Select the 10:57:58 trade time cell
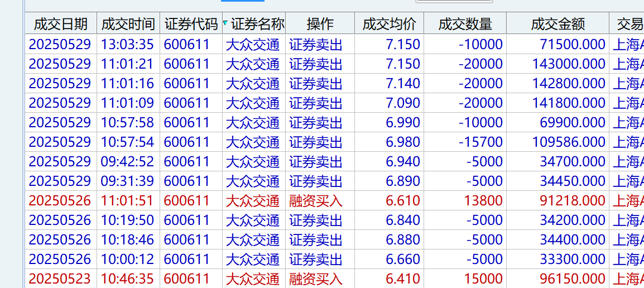This screenshot has width=644, height=288. [x=127, y=122]
